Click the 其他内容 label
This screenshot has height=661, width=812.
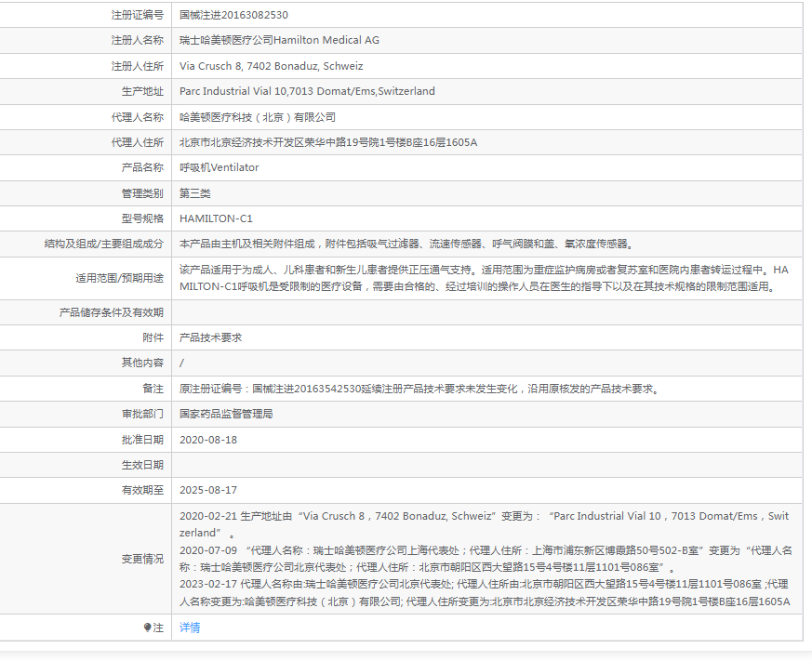[x=142, y=363]
